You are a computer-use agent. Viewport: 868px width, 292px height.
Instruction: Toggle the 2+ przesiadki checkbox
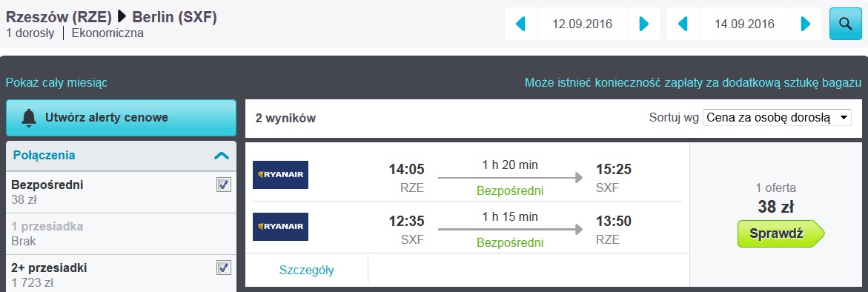coord(224,268)
